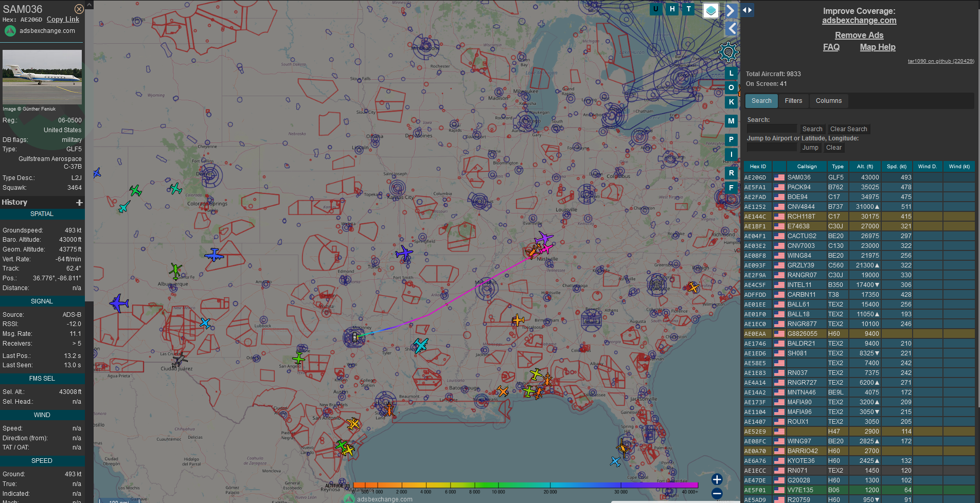Screen dimensions: 980x503
Task: Open tar1090 on github link
Action: [x=941, y=61]
